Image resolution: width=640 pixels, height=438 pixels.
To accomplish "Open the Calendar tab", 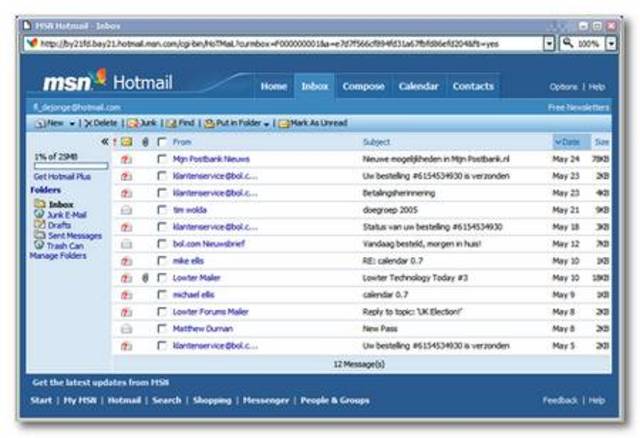I will (x=419, y=86).
